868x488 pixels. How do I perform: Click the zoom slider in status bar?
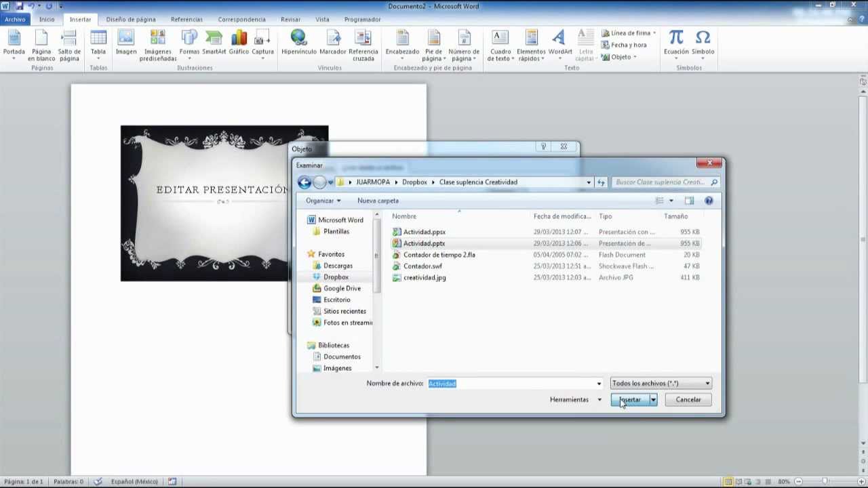[x=825, y=481]
